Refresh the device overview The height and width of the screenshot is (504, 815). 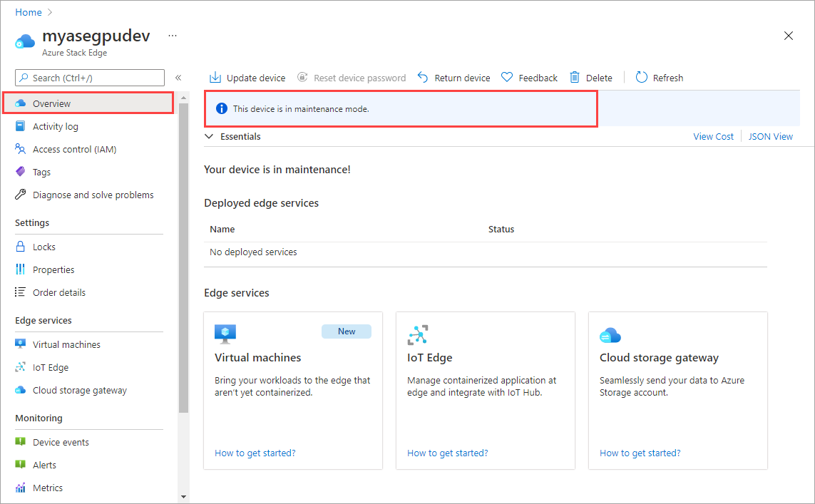(659, 77)
